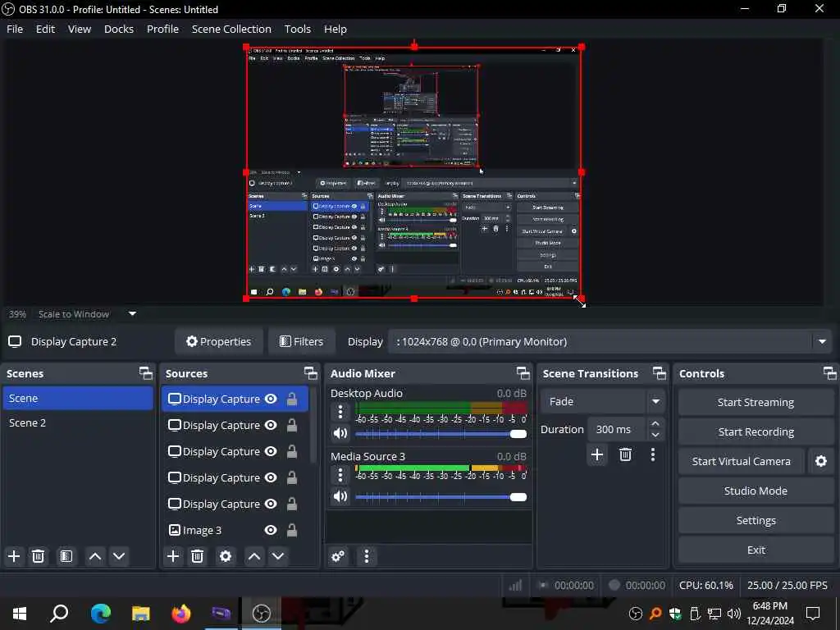Expand the Scale to Window preview scaling dropdown
The image size is (840, 630).
click(132, 314)
